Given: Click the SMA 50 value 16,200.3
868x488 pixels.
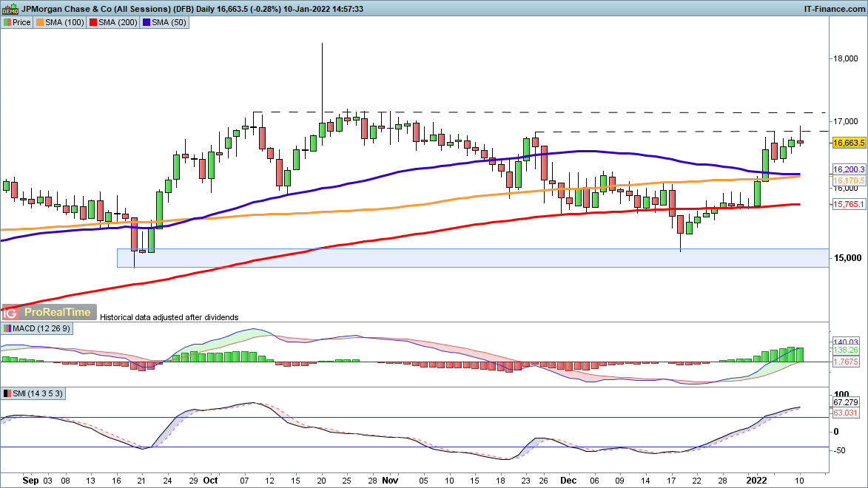Looking at the screenshot, I should (849, 170).
